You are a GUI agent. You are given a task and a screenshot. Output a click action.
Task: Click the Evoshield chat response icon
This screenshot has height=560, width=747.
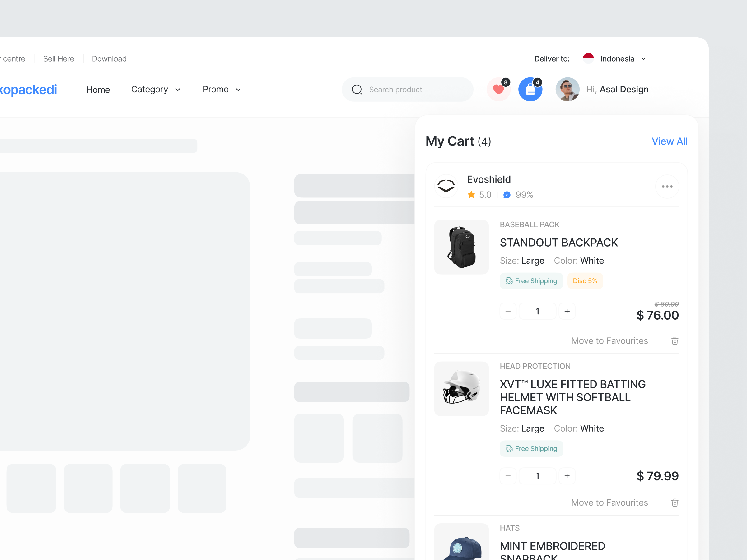coord(507,195)
